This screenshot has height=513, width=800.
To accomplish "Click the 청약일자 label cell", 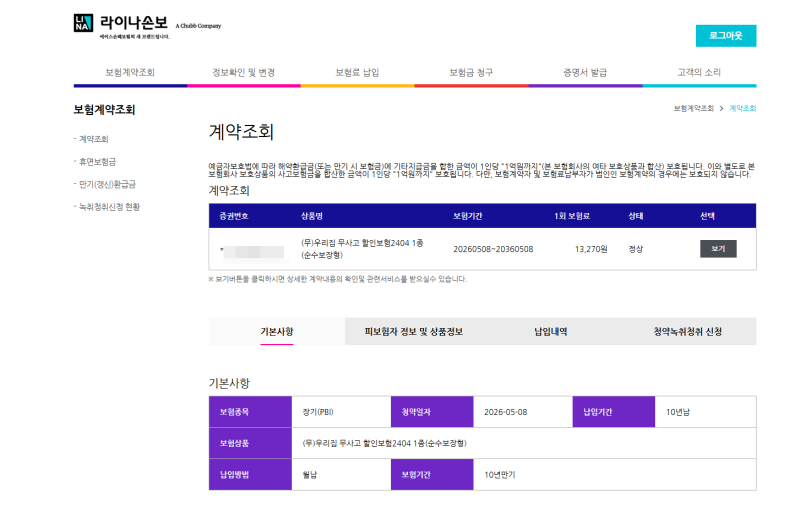I will pyautogui.click(x=432, y=412).
